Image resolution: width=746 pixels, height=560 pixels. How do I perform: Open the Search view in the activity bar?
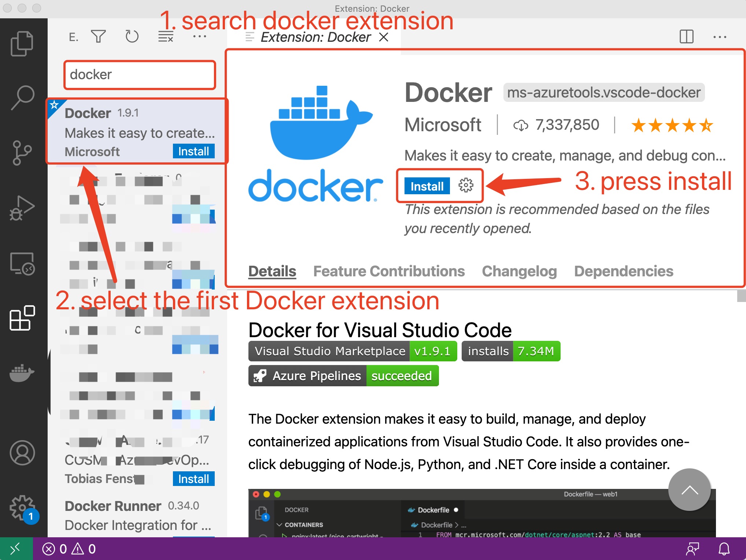tap(23, 97)
